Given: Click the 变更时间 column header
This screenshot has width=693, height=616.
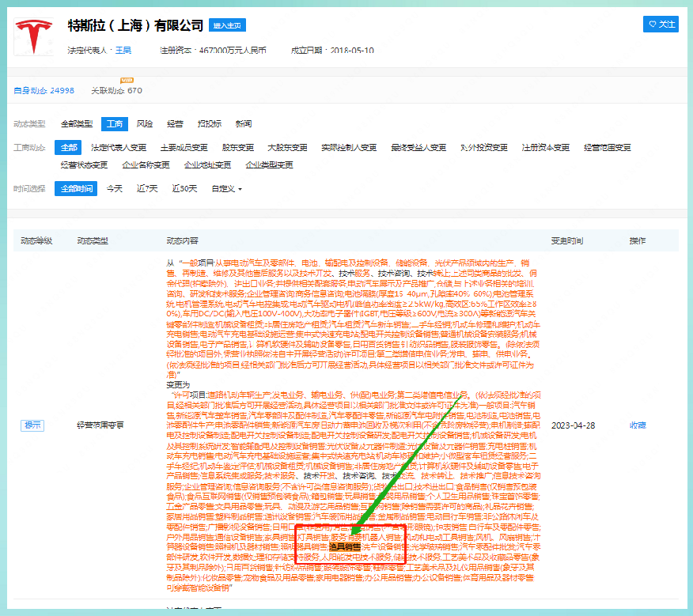Looking at the screenshot, I should (x=567, y=241).
